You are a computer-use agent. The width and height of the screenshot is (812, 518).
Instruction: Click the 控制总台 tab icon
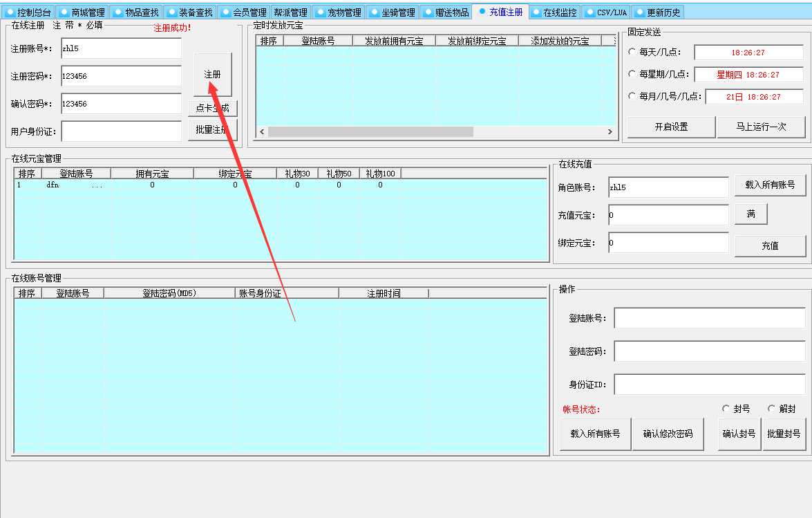click(x=9, y=11)
